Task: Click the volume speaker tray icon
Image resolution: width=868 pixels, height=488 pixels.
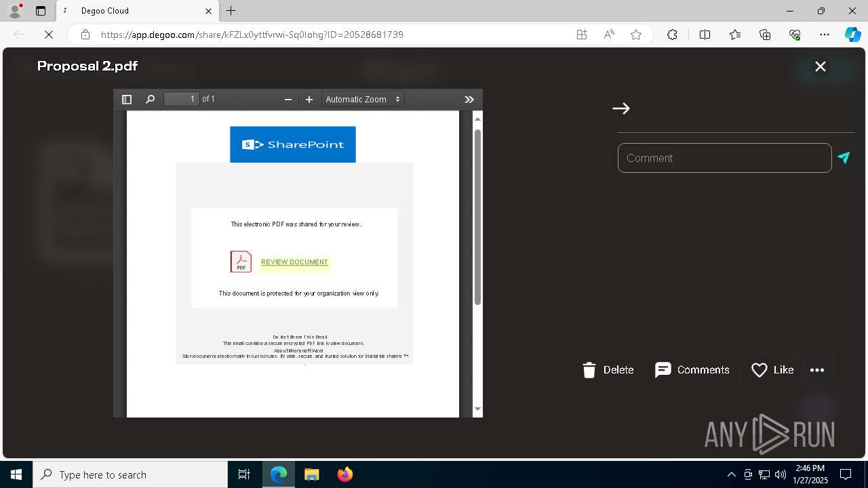Action: [780, 474]
